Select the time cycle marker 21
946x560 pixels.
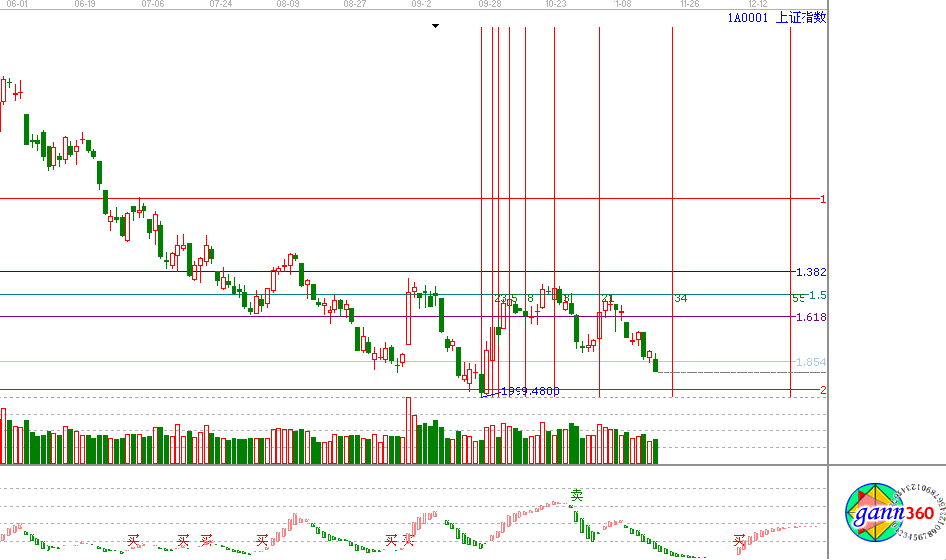(607, 298)
